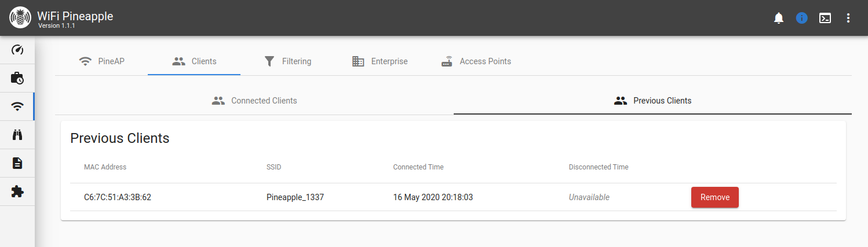Remove the C6:7C:51:A3:3B:62 client entry

click(x=715, y=197)
